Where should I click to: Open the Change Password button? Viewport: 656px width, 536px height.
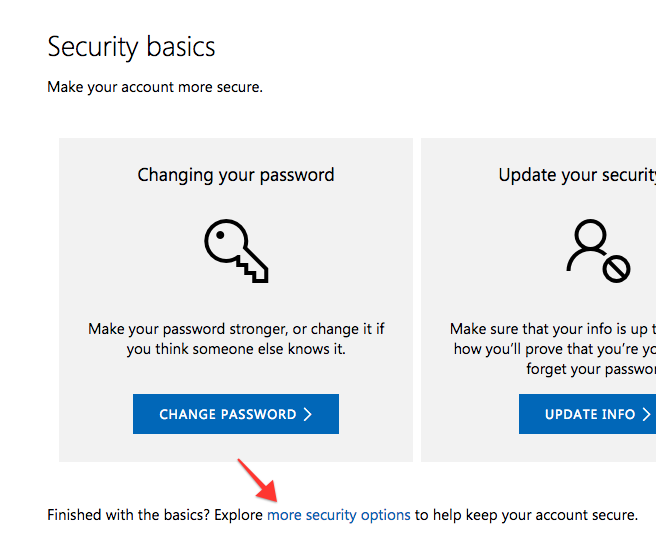click(x=236, y=414)
